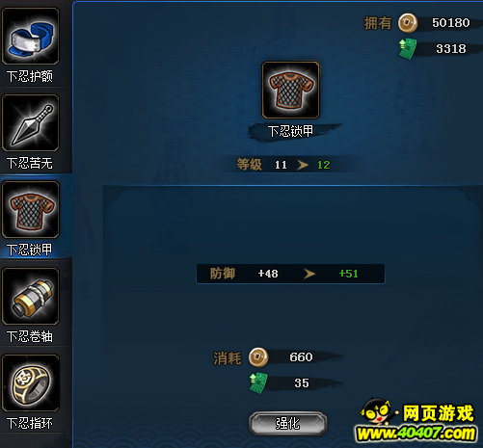Select the 下忍锁甲 chainmail icon in sidebar
The width and height of the screenshot is (483, 448).
tap(31, 209)
